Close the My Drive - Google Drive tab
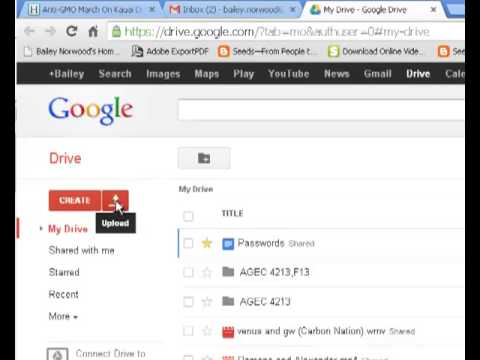The width and height of the screenshot is (480, 360). (433, 9)
